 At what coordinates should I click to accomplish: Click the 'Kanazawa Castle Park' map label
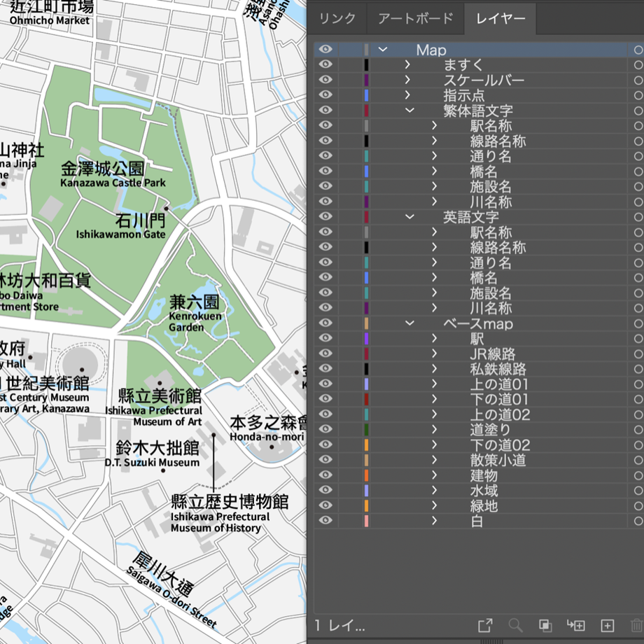point(113,183)
